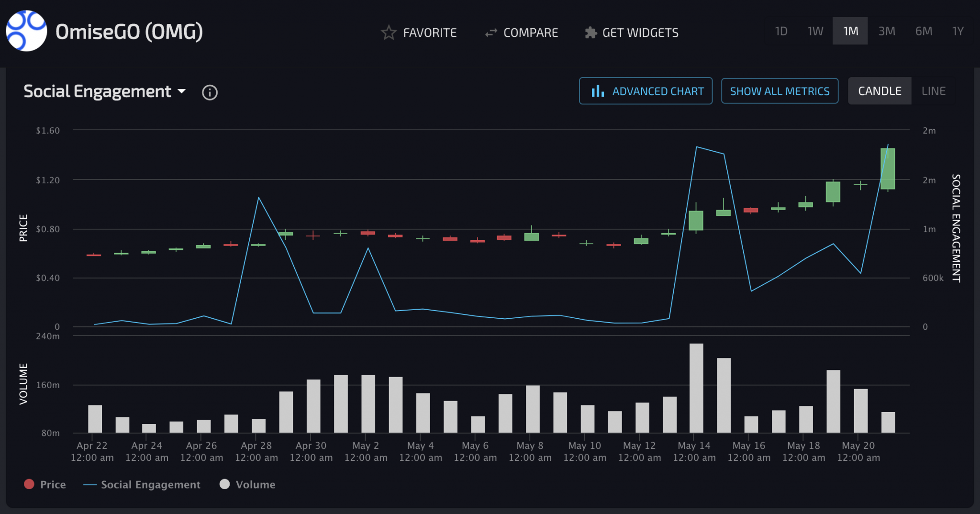Click the large green candle after May 20
Screen dimensions: 980x514
tap(888, 168)
